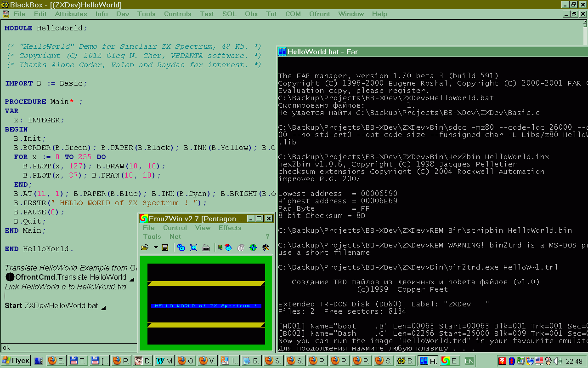The image size is (588, 368).
Task: Open the COM menu in BlackBox
Action: pyautogui.click(x=293, y=14)
